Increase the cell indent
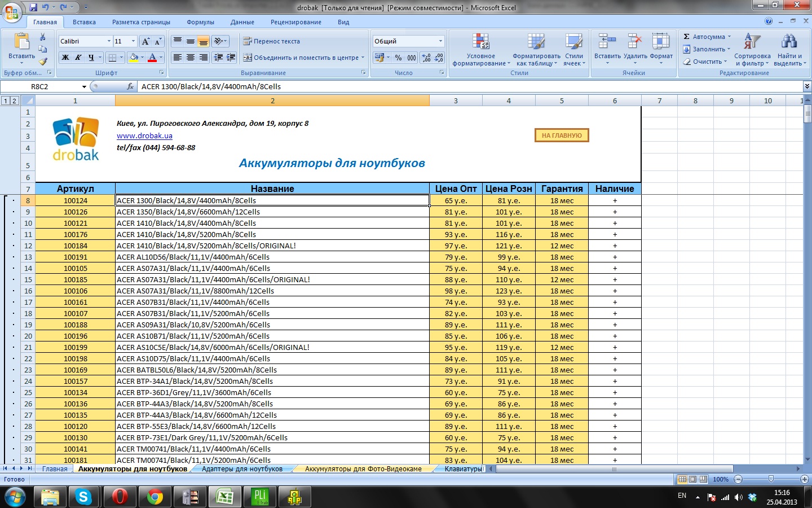Viewport: 812px width, 508px height. click(x=231, y=58)
